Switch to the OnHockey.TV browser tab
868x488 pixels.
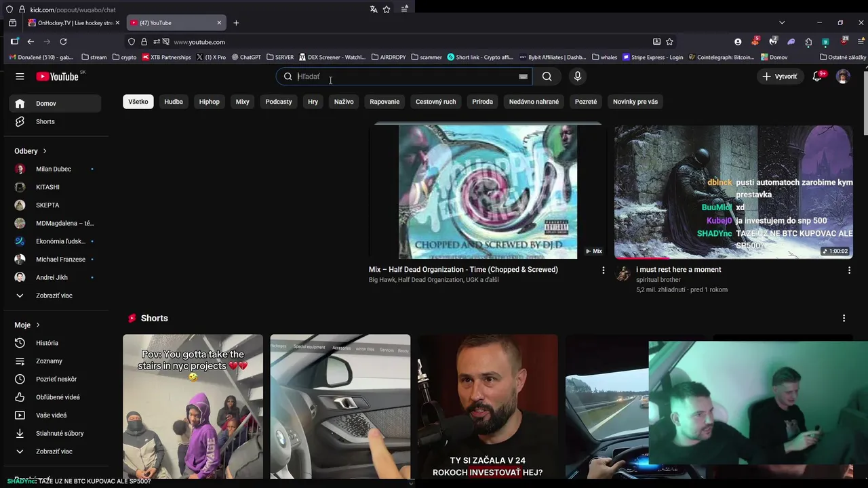point(73,22)
